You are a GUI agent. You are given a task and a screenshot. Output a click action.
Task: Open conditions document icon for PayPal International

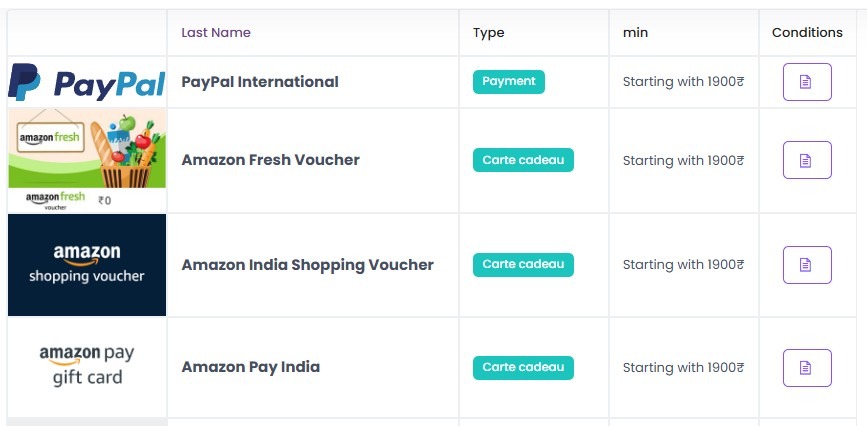[807, 82]
